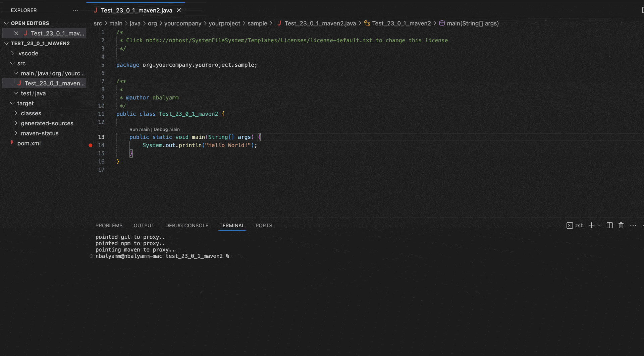The height and width of the screenshot is (356, 644).
Task: Close Test_23_0_1_mav... in Open Editors
Action: (x=16, y=33)
